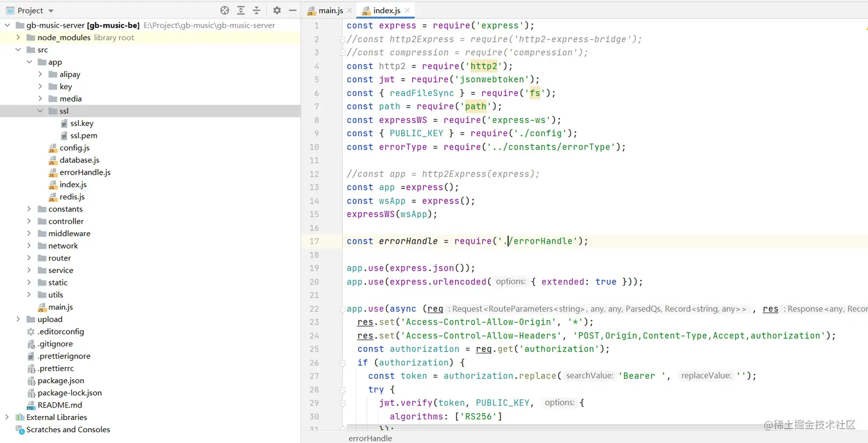Click the package-lock.json file icon
Screen dimensions: 868x443
click(31, 393)
